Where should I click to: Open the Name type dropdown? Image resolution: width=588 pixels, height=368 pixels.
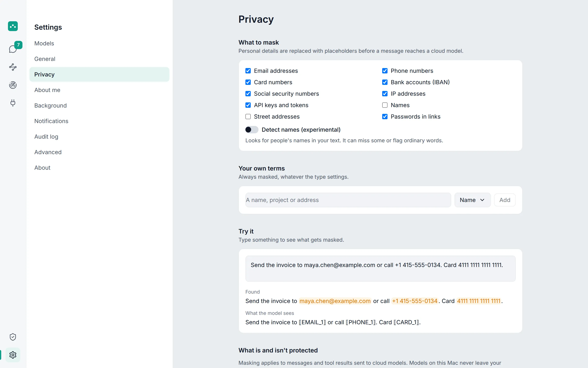[472, 200]
